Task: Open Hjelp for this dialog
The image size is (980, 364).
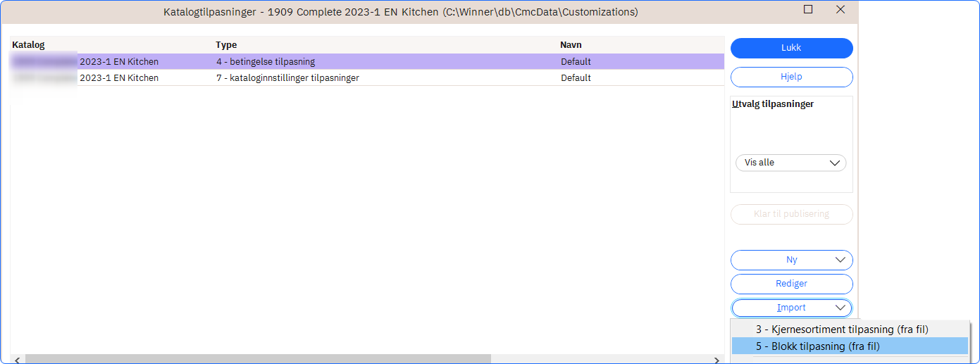Action: (x=791, y=77)
